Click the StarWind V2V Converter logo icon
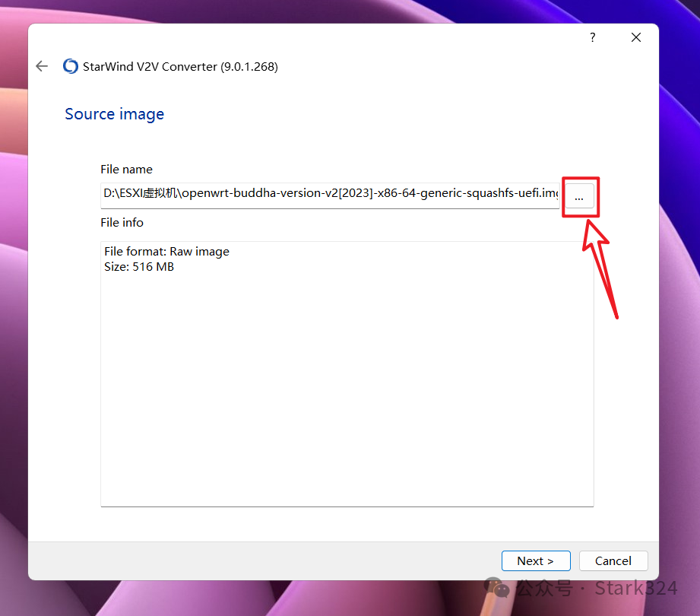Viewport: 700px width, 616px height. point(71,67)
